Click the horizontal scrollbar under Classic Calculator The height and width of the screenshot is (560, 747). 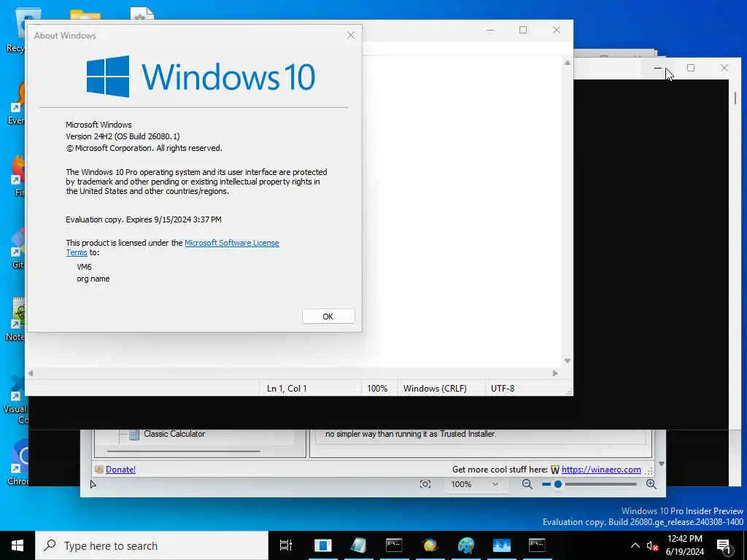184,451
